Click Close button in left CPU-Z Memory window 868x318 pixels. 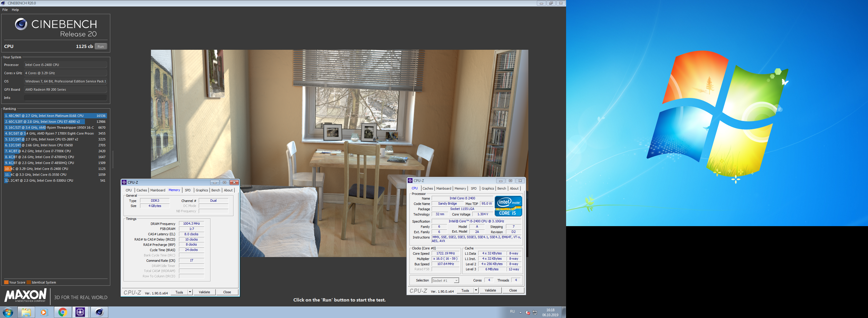pos(227,292)
